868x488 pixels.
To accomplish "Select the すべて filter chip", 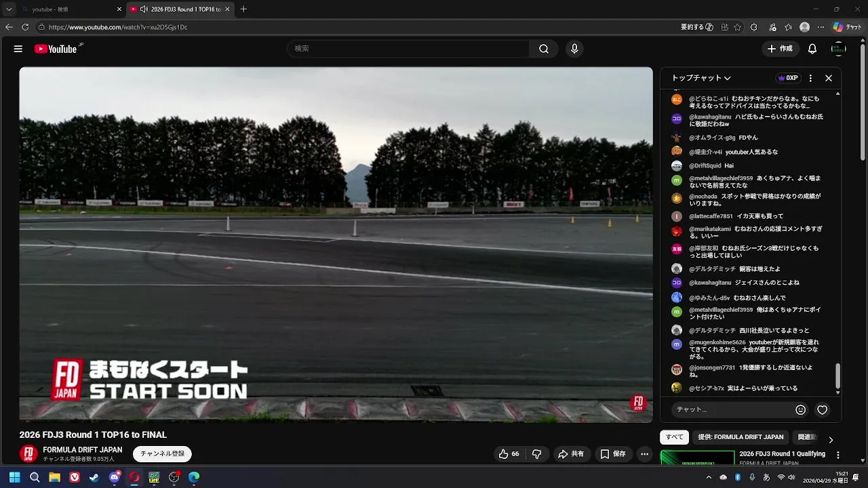I will (x=675, y=437).
